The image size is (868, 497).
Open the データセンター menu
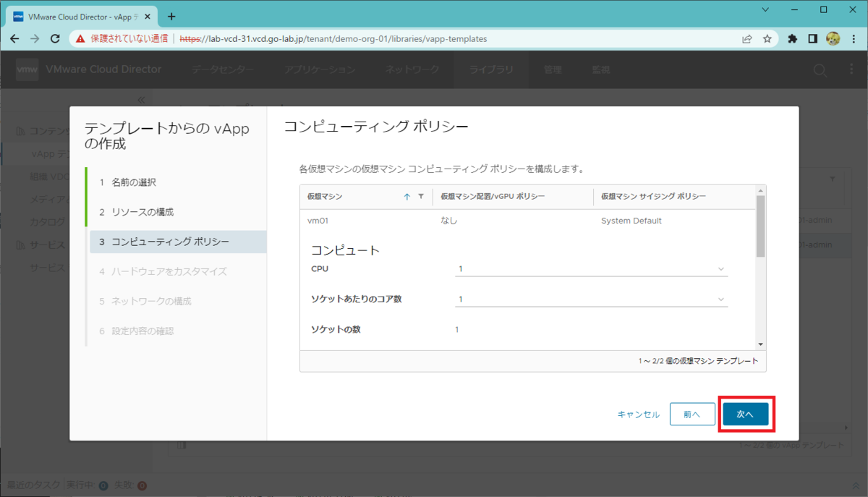pyautogui.click(x=223, y=70)
